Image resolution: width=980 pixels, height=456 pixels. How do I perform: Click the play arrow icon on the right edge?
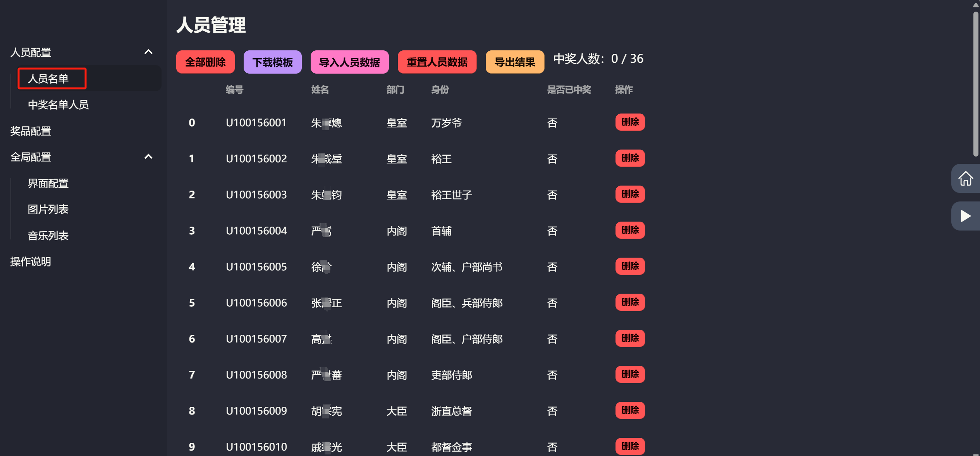965,215
